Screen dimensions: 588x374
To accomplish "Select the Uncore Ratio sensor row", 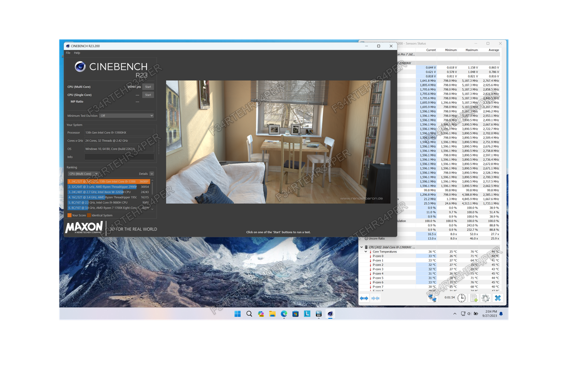I will pos(430,238).
